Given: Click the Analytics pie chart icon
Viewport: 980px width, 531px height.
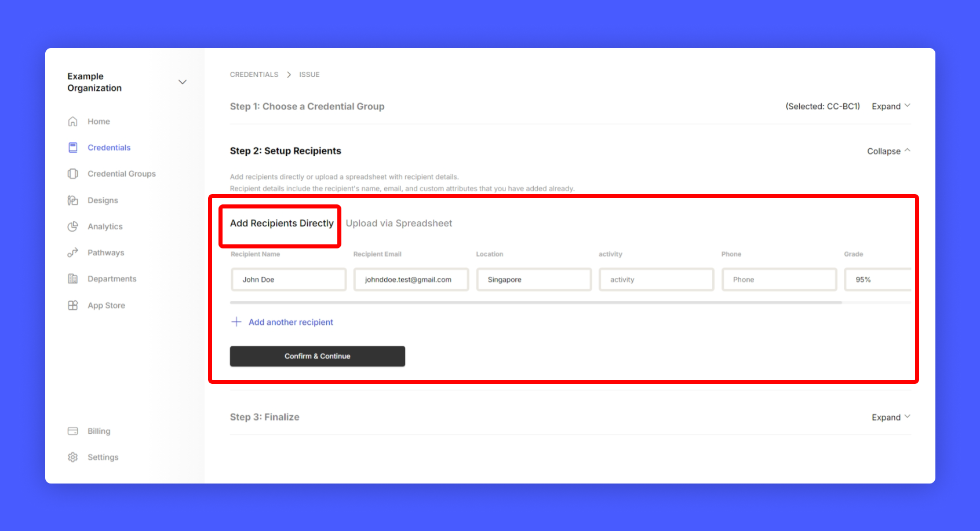Looking at the screenshot, I should click(x=73, y=226).
